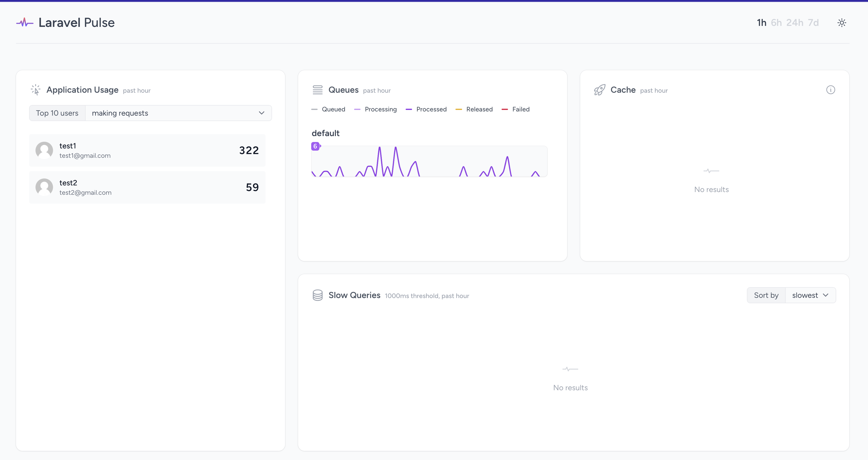868x460 pixels.
Task: Click the Cache info circle icon
Action: coord(830,90)
